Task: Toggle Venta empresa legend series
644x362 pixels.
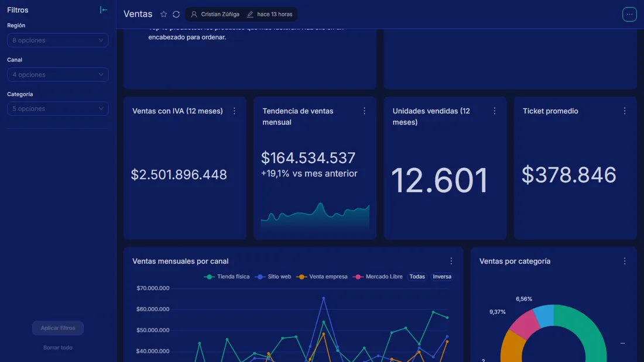Action: pyautogui.click(x=322, y=277)
